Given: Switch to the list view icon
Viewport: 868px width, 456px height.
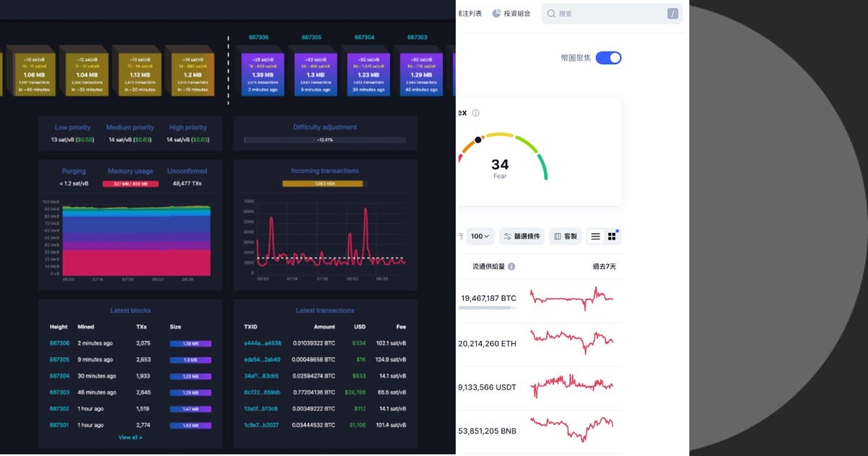Looking at the screenshot, I should coord(594,236).
